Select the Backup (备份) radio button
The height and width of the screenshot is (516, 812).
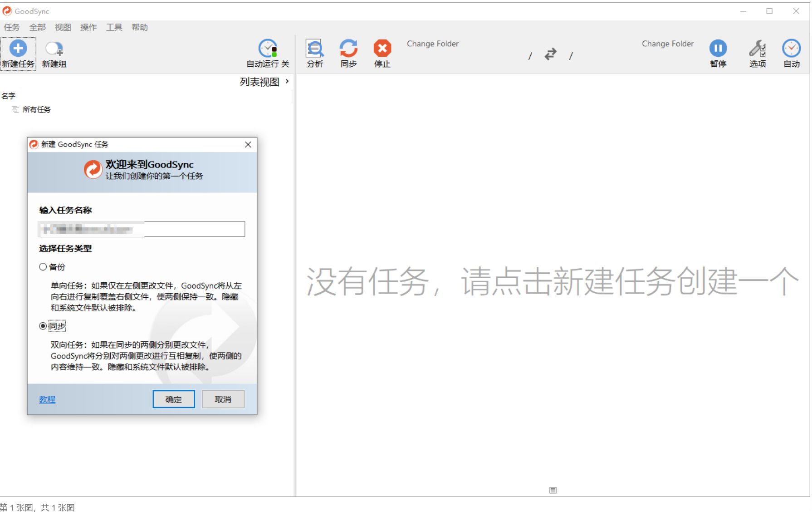click(43, 267)
